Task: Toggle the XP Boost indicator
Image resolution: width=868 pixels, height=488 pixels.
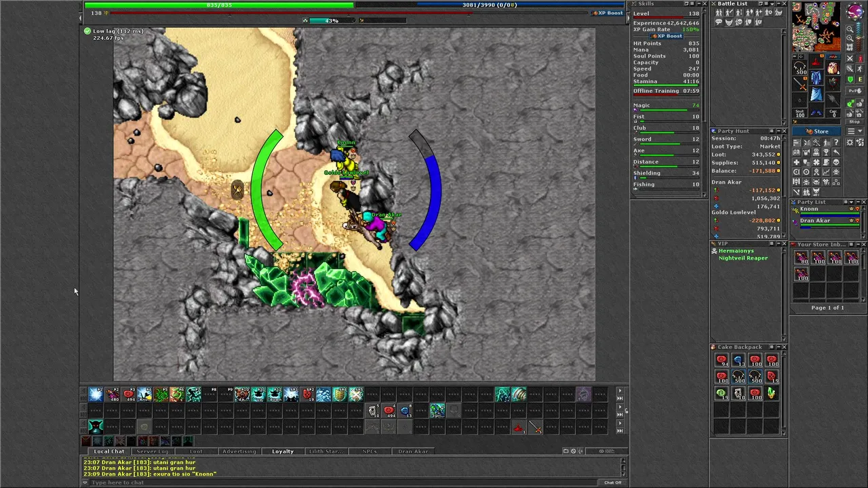Action: 607,13
